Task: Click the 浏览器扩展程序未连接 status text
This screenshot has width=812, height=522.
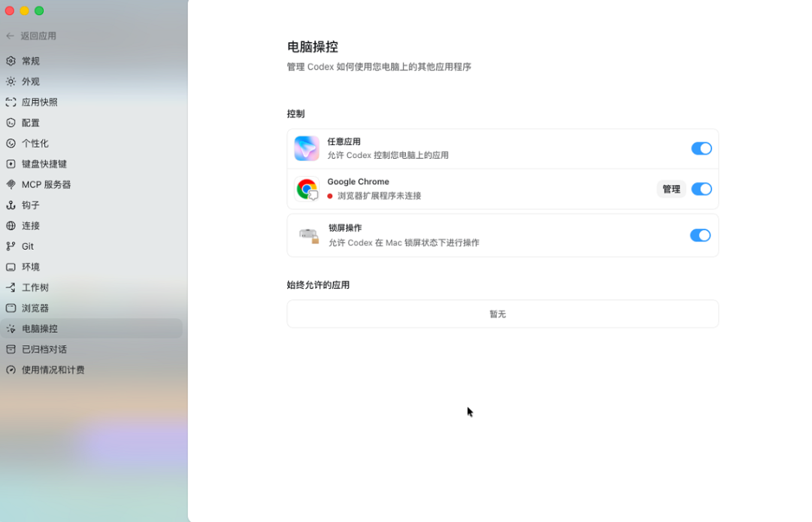Action: point(379,196)
